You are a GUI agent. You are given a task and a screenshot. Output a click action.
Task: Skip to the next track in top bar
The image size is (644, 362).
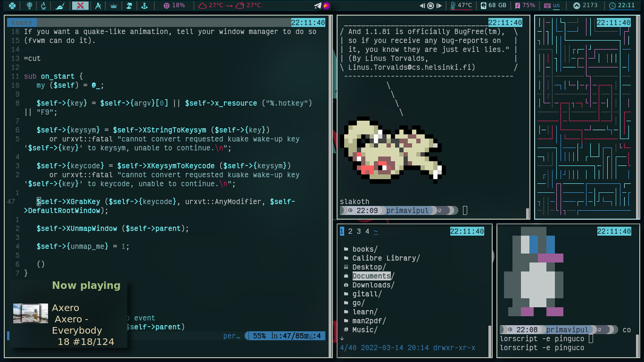click(439, 6)
